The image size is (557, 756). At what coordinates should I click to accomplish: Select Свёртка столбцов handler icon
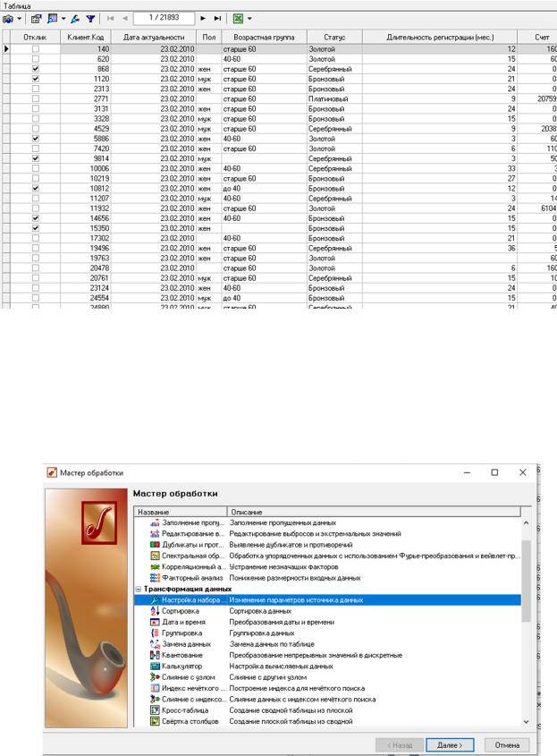pos(155,721)
